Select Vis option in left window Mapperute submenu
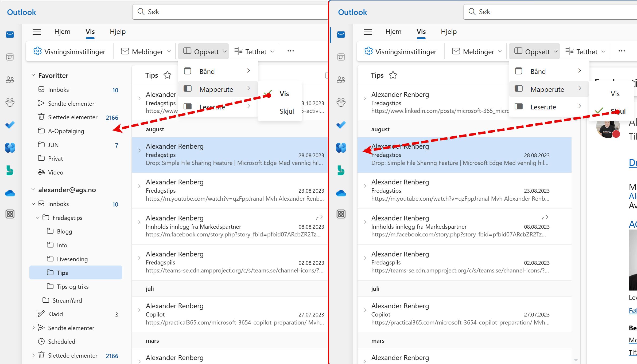The height and width of the screenshot is (364, 637). [280, 94]
